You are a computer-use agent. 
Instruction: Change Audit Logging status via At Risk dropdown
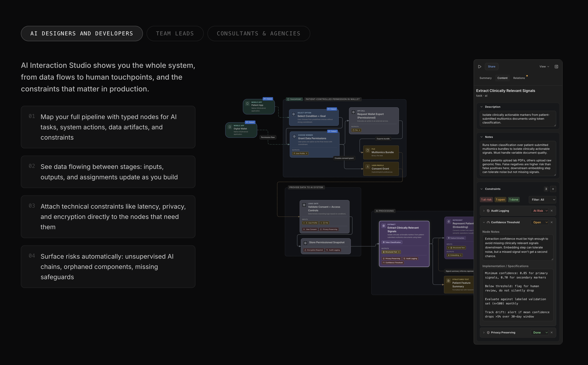[540, 210]
